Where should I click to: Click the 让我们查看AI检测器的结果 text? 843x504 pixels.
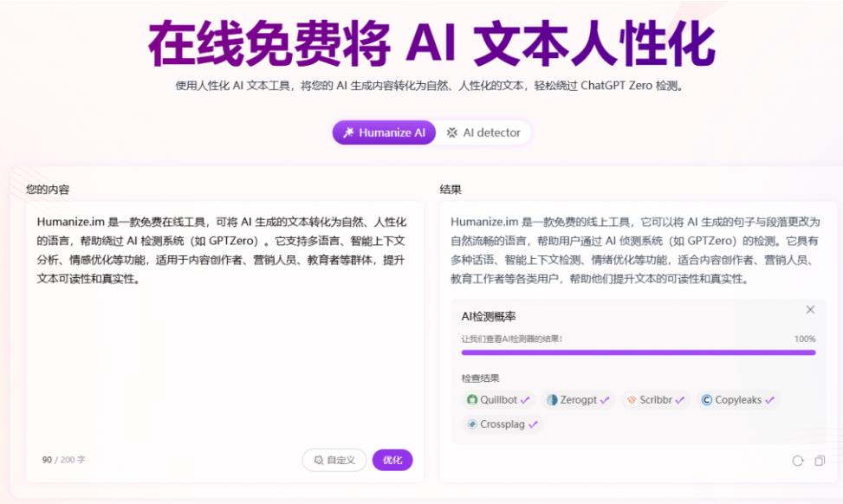[512, 339]
